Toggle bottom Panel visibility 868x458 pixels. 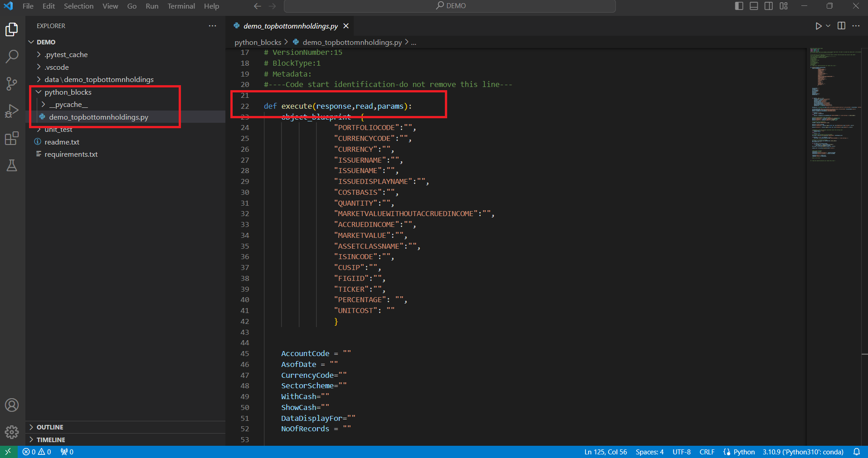[x=754, y=6]
